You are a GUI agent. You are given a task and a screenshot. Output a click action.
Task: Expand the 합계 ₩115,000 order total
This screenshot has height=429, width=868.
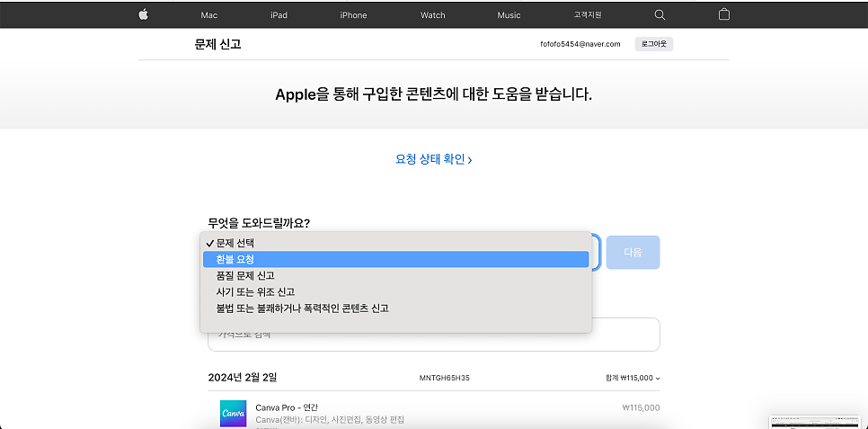point(633,378)
